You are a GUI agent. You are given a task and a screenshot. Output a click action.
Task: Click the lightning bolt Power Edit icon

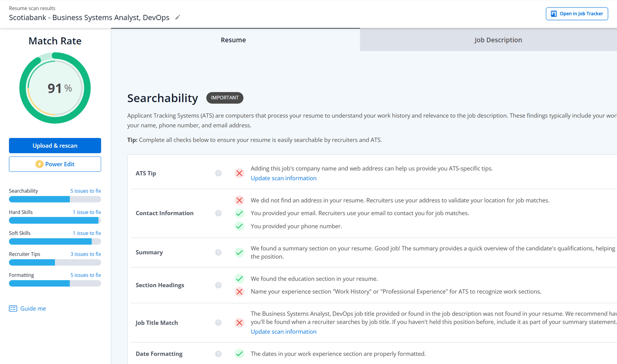tap(39, 164)
